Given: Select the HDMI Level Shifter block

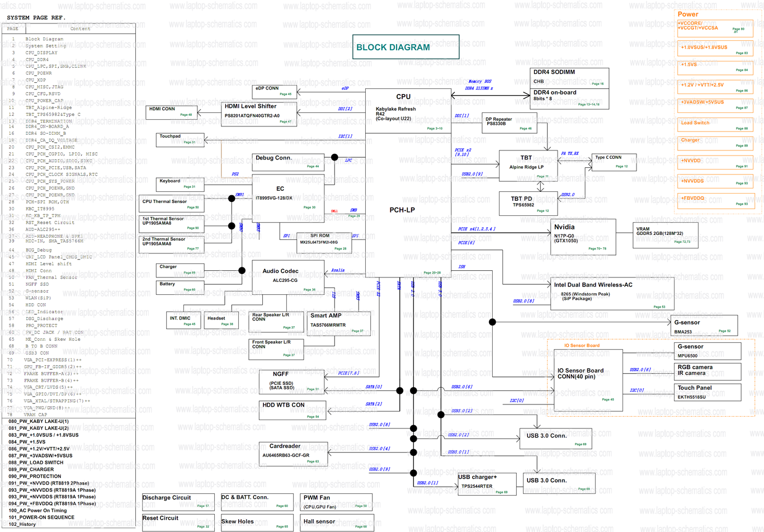Looking at the screenshot, I should click(x=259, y=114).
